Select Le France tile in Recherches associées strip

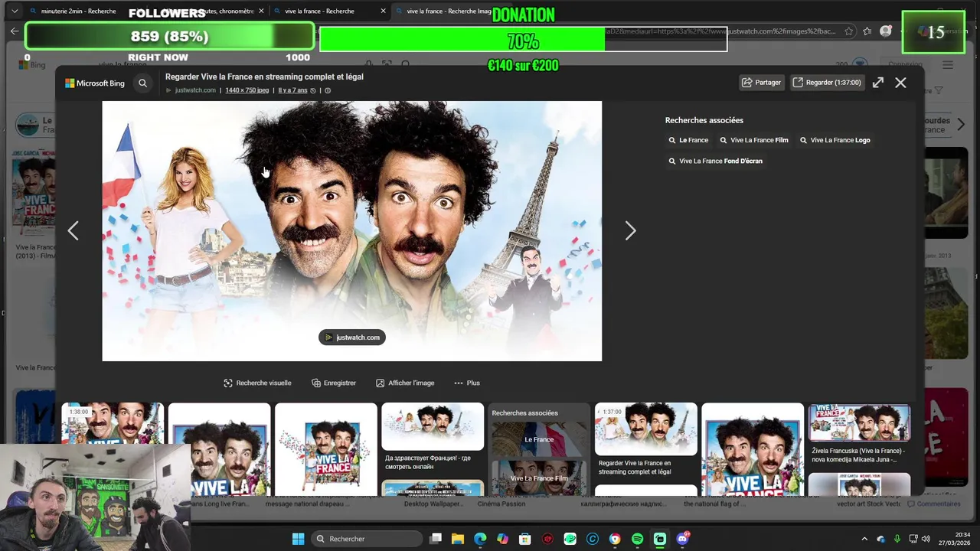[539, 439]
